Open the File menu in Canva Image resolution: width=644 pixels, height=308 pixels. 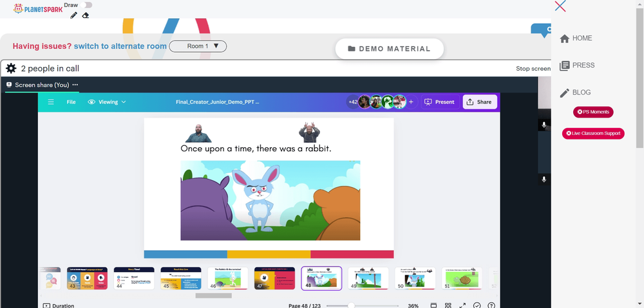click(71, 102)
